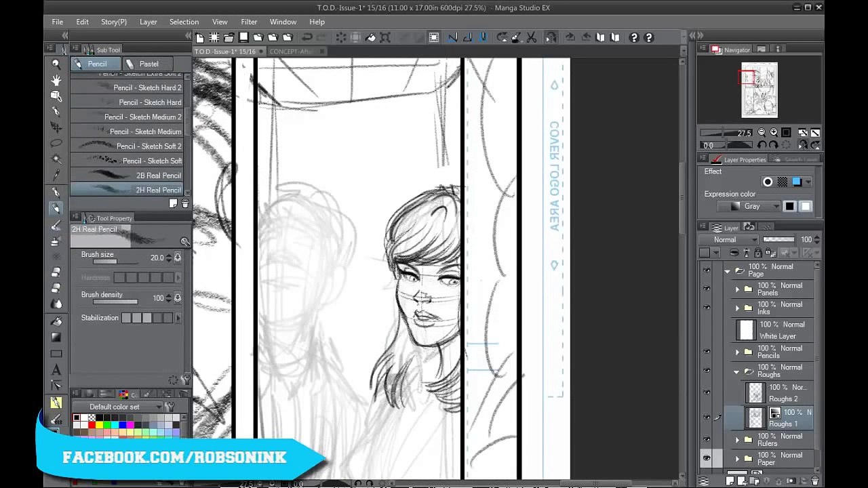Select the Lasso selection tool
The width and height of the screenshot is (868, 488).
(x=56, y=143)
